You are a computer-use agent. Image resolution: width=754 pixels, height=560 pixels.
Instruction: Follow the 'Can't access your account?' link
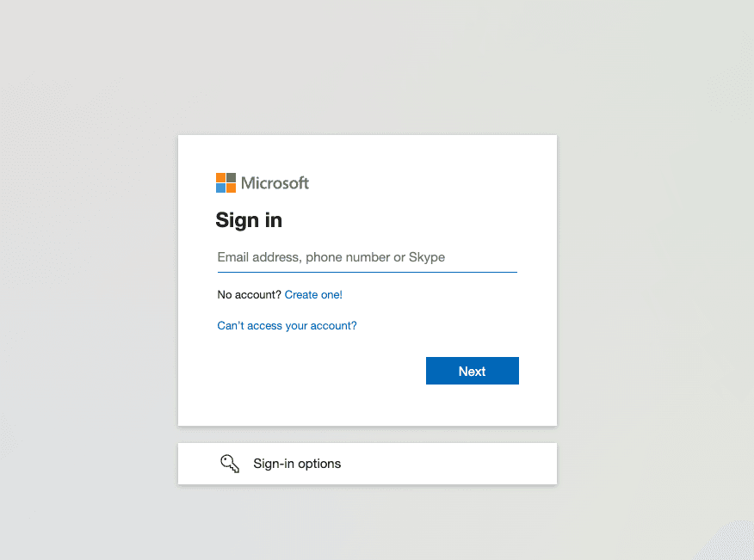pyautogui.click(x=287, y=326)
